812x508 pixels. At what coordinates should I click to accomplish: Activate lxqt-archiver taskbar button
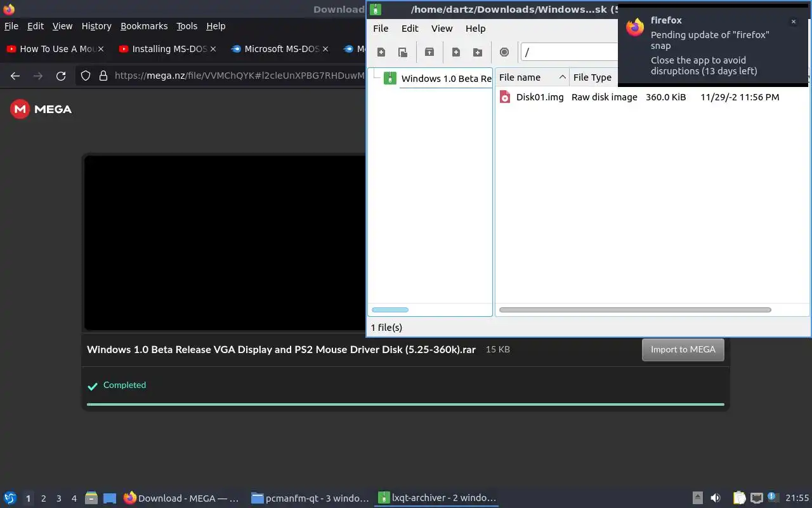[x=436, y=498]
